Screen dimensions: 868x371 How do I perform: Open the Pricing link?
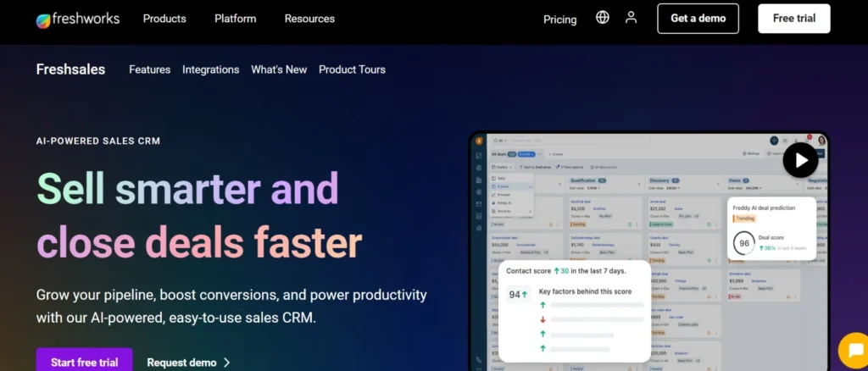point(559,19)
